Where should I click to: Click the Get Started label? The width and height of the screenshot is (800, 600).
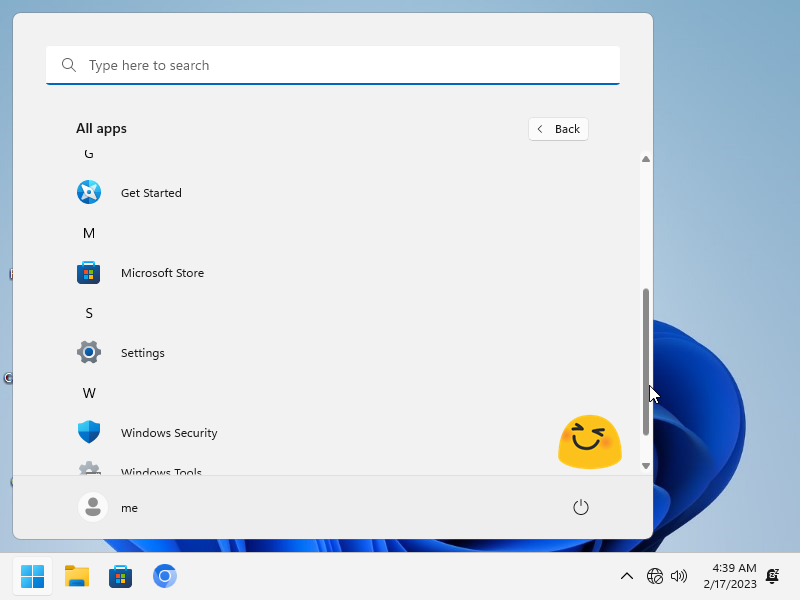coord(151,193)
